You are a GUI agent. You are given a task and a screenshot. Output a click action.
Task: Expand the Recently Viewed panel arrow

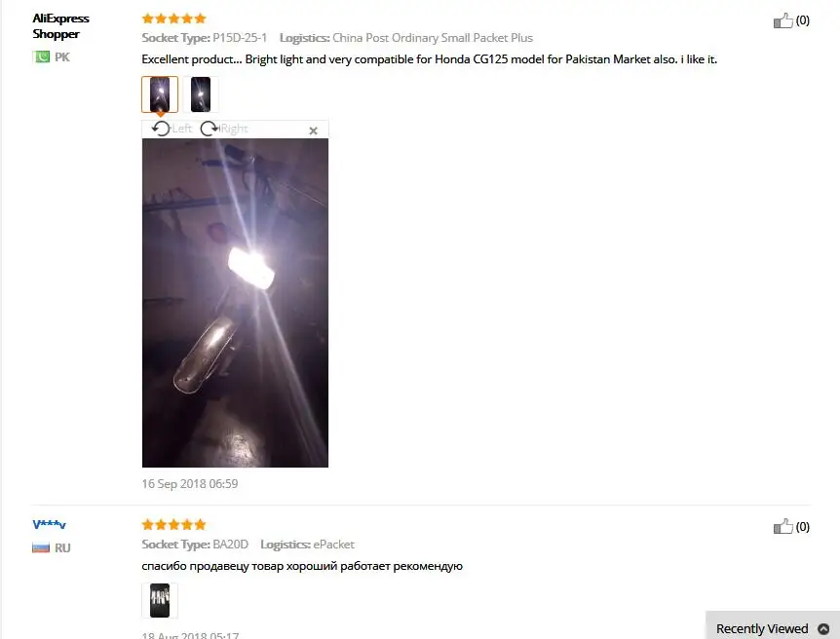click(x=823, y=629)
